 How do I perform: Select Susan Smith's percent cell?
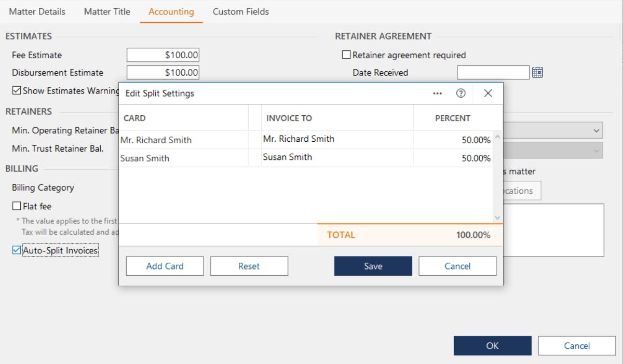pos(452,158)
